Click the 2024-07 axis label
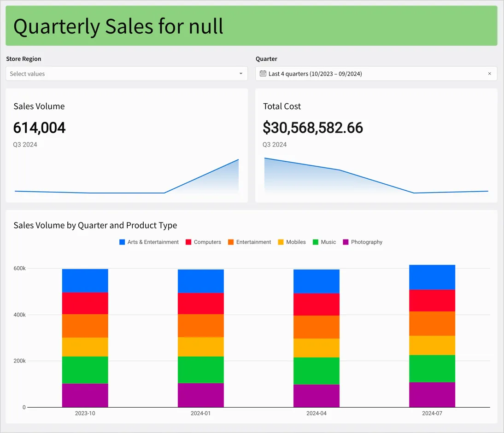504x433 pixels. tap(432, 413)
